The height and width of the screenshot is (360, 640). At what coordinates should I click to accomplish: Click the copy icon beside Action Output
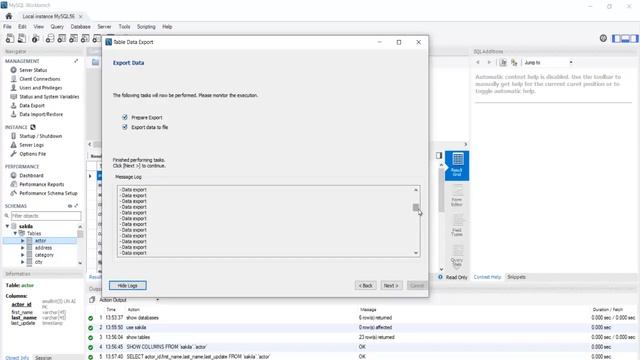tap(92, 300)
